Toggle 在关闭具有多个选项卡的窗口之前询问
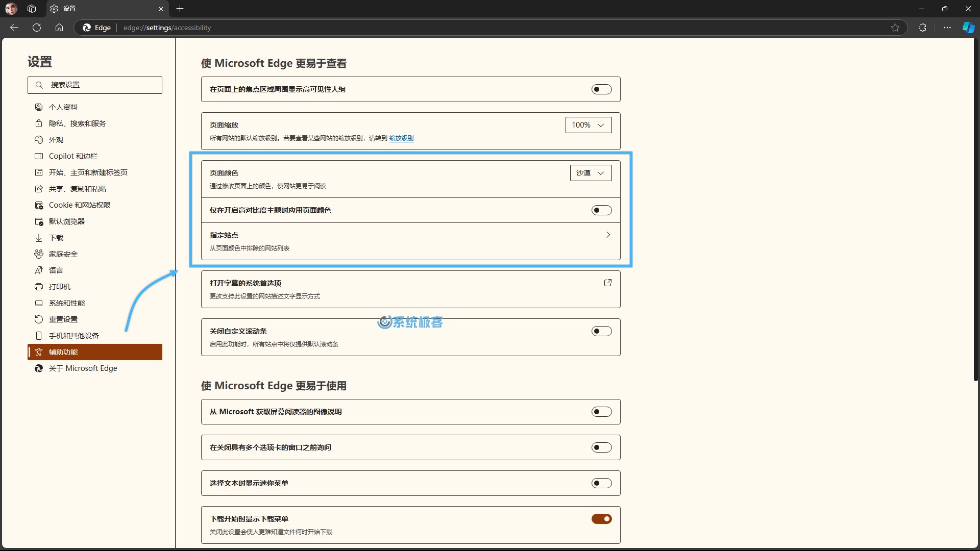Viewport: 980px width, 551px height. [601, 447]
